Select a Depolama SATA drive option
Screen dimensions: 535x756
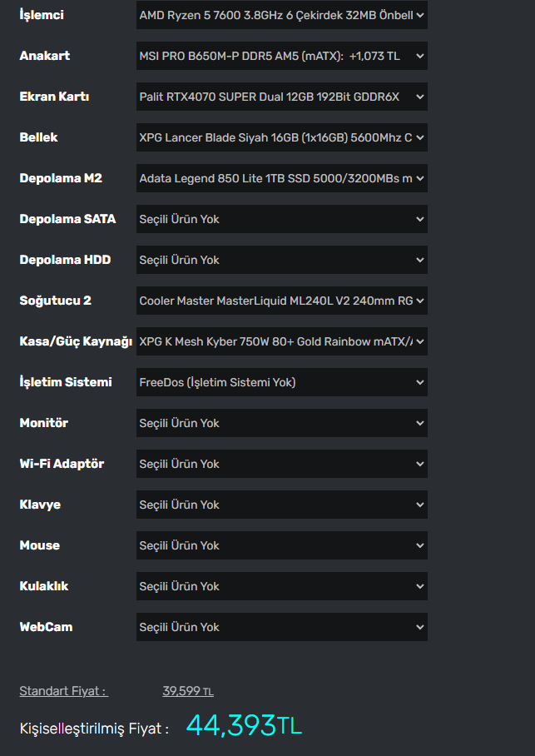click(x=282, y=219)
